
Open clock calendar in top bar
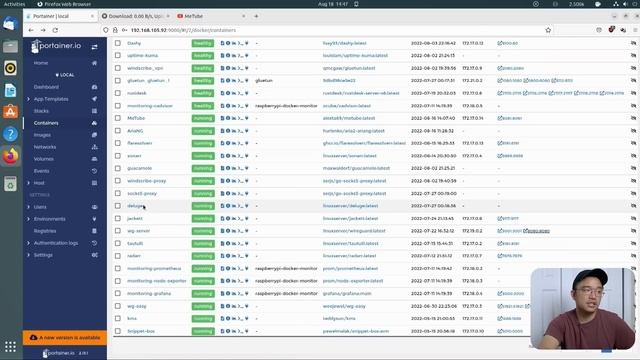(333, 4)
